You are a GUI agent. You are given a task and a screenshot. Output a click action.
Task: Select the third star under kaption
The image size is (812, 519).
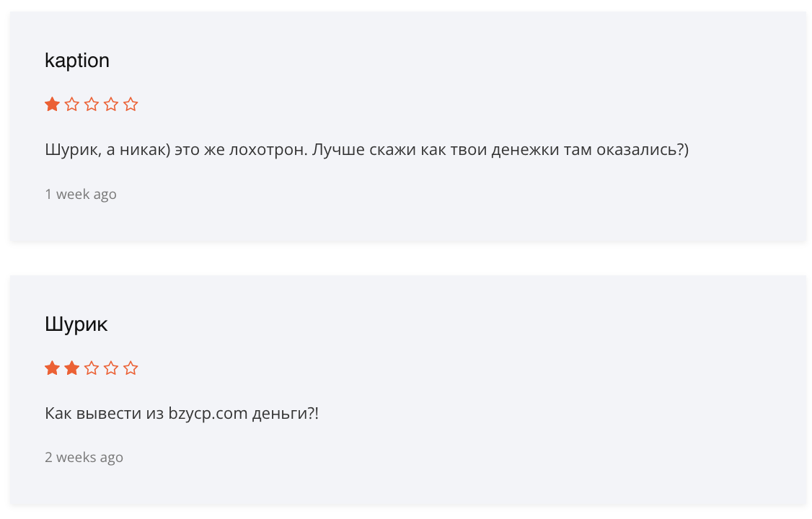(91, 104)
